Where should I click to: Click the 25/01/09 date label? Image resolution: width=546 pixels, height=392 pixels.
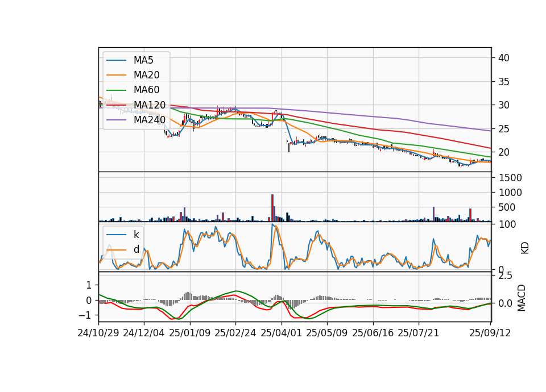pos(190,333)
